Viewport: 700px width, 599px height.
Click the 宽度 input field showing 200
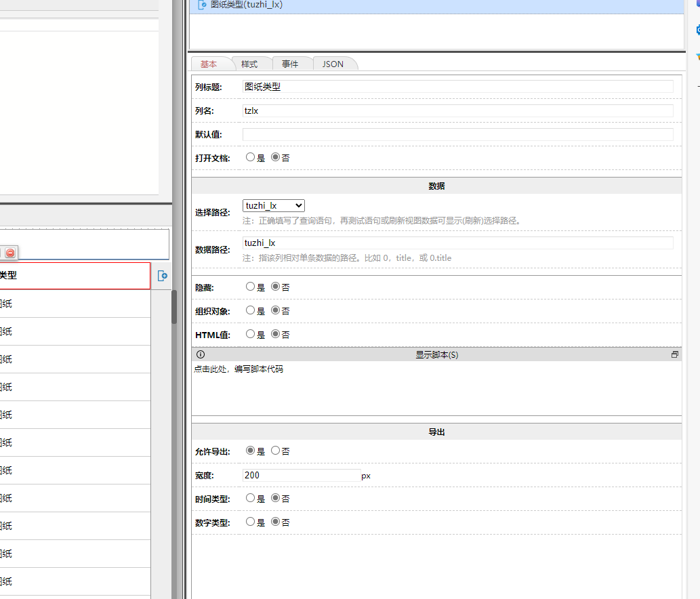click(302, 476)
